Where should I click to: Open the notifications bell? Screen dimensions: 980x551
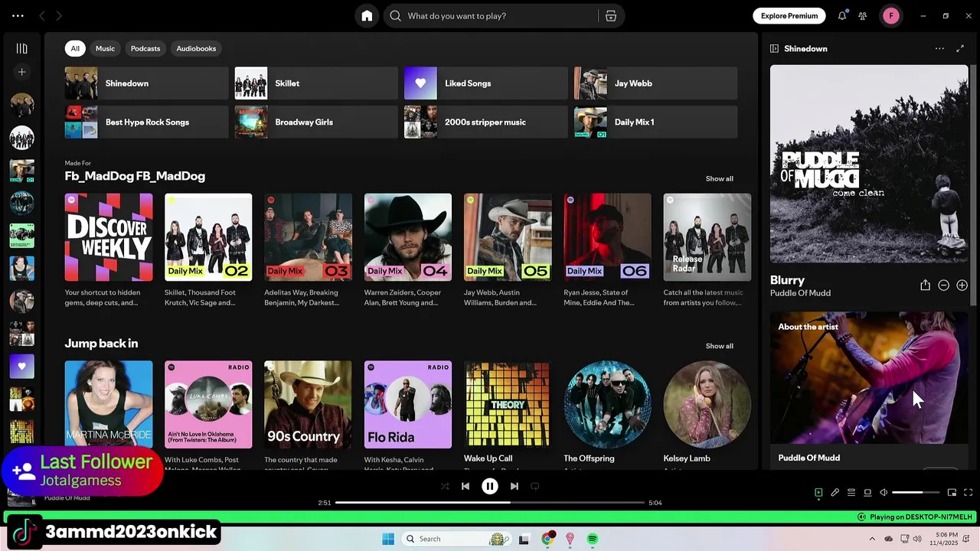[842, 16]
